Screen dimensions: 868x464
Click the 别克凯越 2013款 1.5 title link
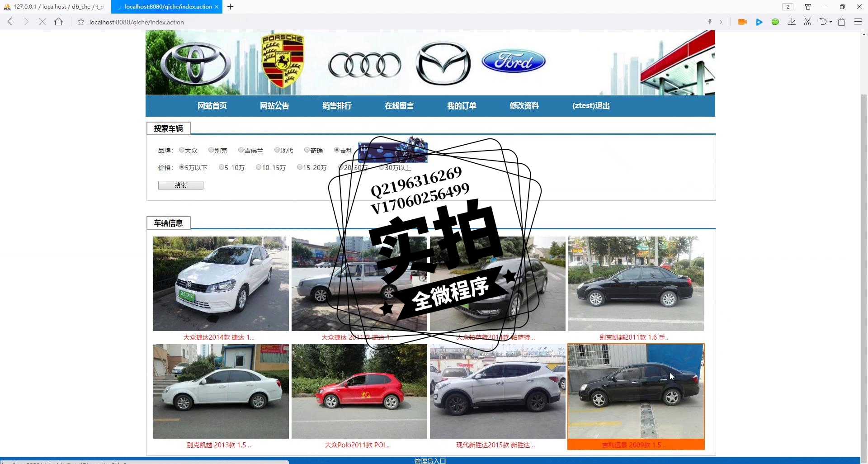click(219, 445)
